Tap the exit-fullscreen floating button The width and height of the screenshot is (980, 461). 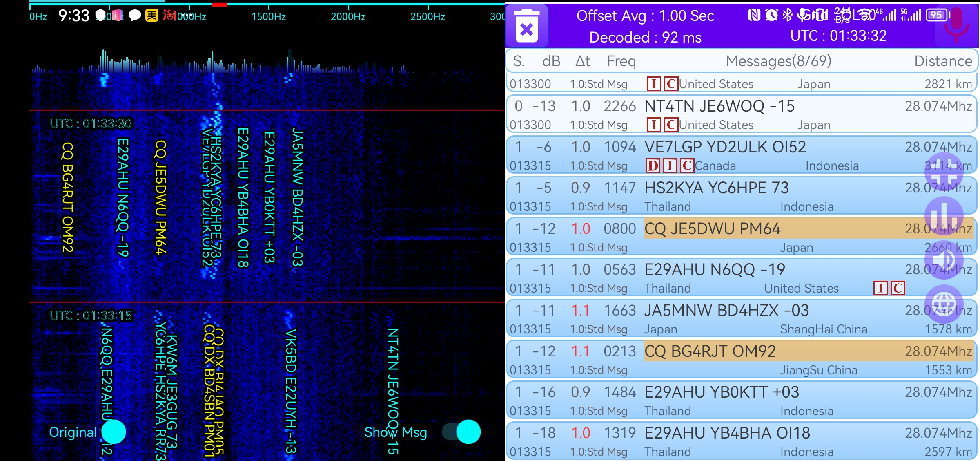pos(944,172)
